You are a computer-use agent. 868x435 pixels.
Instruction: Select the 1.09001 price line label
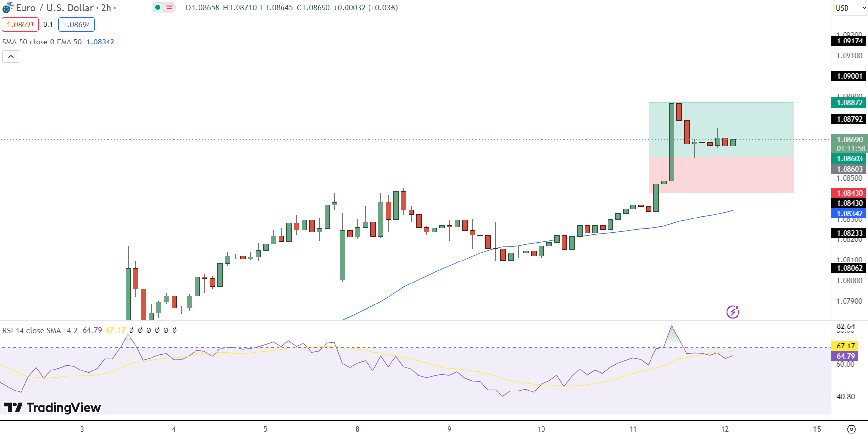click(x=849, y=76)
